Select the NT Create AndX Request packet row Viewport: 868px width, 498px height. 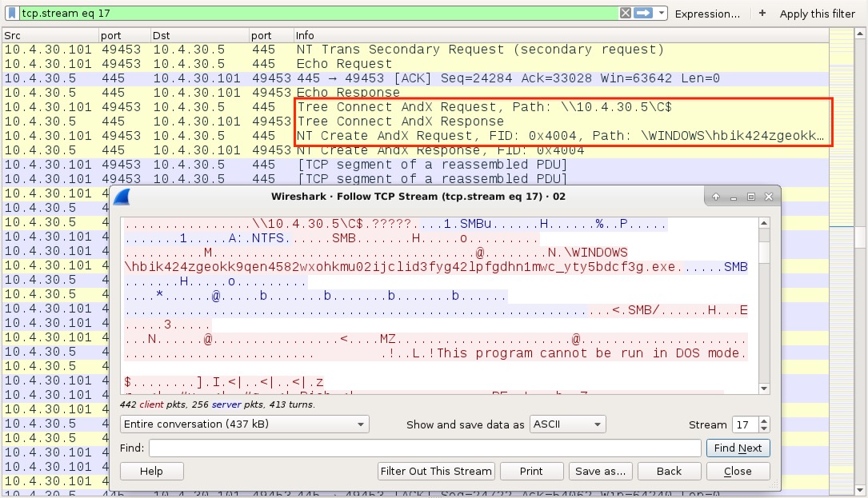[x=415, y=136]
